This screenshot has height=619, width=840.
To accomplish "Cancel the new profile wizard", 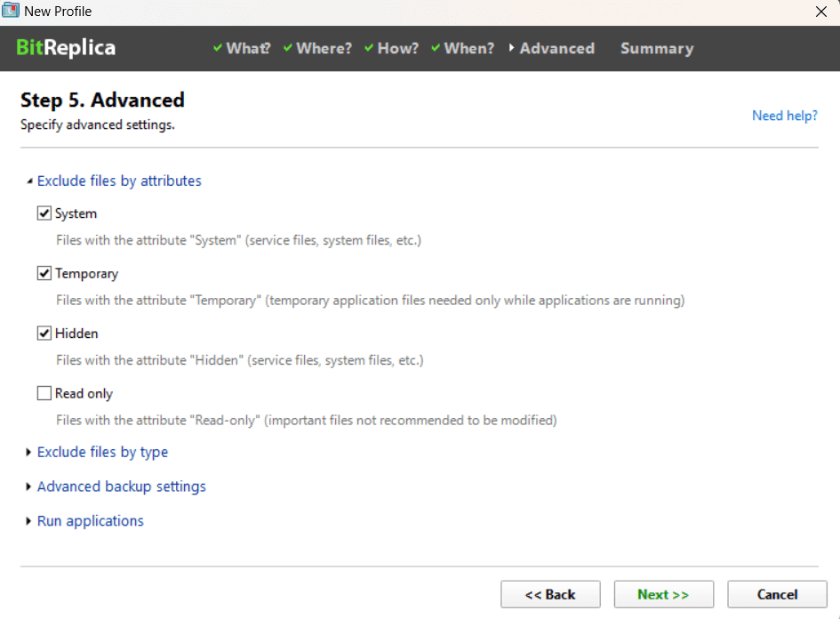I will [x=777, y=594].
